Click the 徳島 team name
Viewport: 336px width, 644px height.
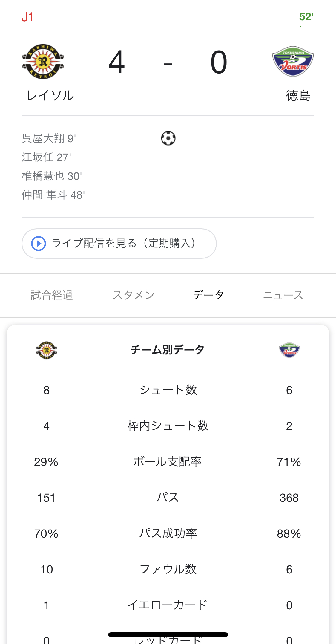(x=298, y=96)
